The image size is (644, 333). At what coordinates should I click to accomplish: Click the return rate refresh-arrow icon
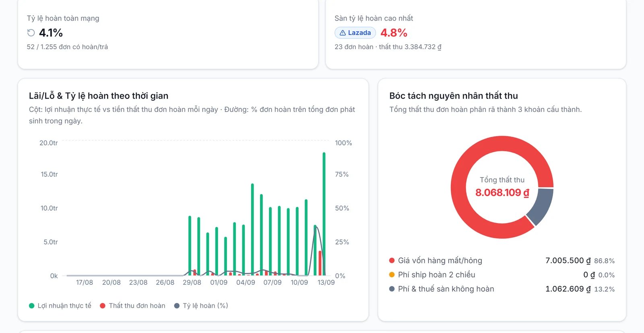point(31,33)
